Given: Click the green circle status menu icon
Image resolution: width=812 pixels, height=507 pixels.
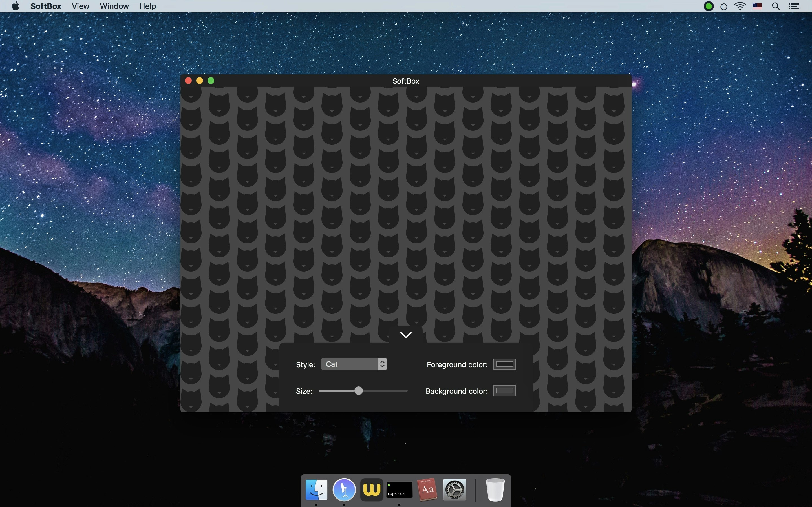Looking at the screenshot, I should pyautogui.click(x=708, y=6).
